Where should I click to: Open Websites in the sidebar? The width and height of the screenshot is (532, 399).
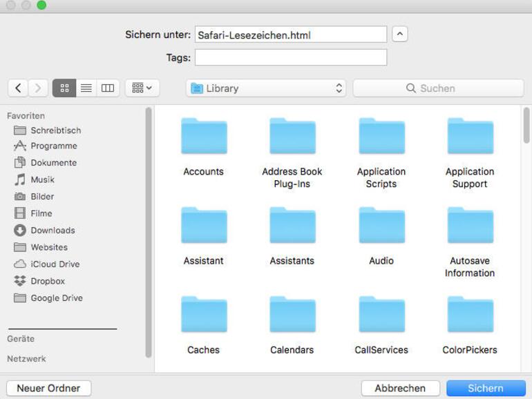coord(41,247)
